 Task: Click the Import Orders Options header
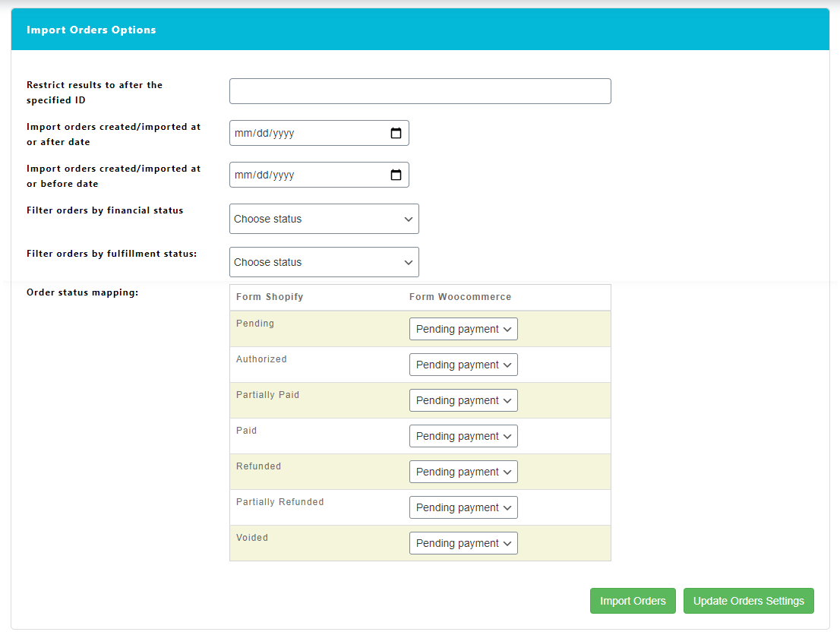(91, 30)
